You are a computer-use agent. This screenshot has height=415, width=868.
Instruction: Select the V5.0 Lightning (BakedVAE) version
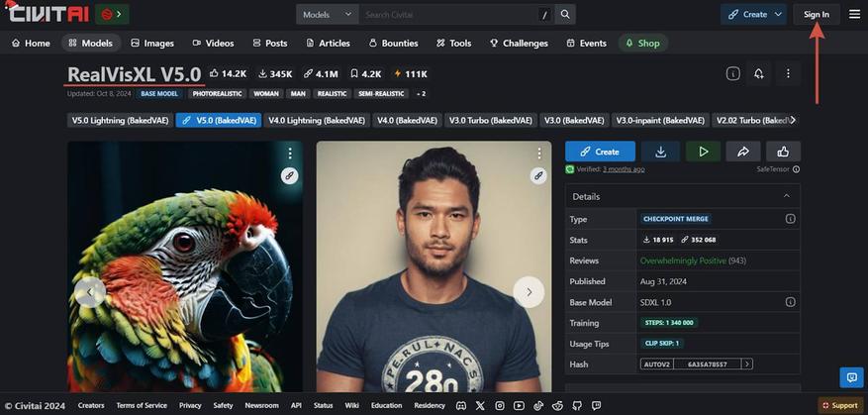click(x=120, y=120)
